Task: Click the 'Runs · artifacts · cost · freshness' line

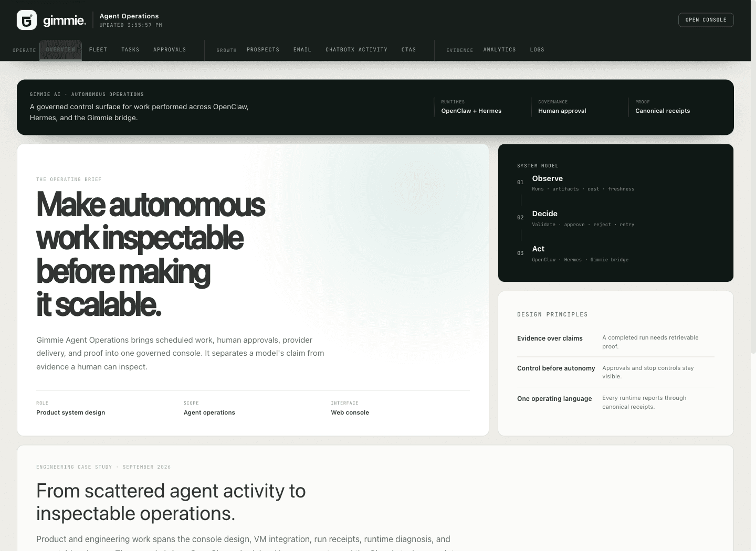Action: pyautogui.click(x=583, y=189)
